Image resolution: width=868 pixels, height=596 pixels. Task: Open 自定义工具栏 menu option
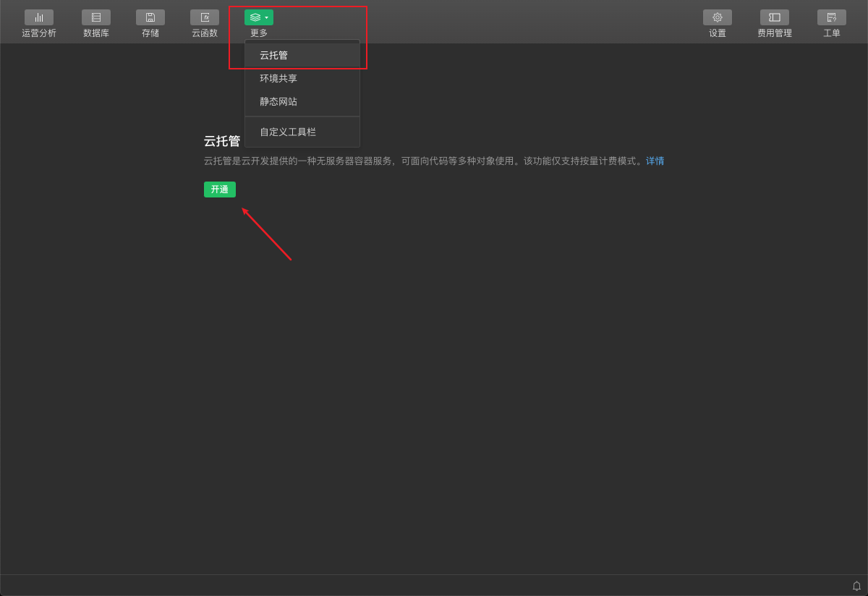coord(288,132)
